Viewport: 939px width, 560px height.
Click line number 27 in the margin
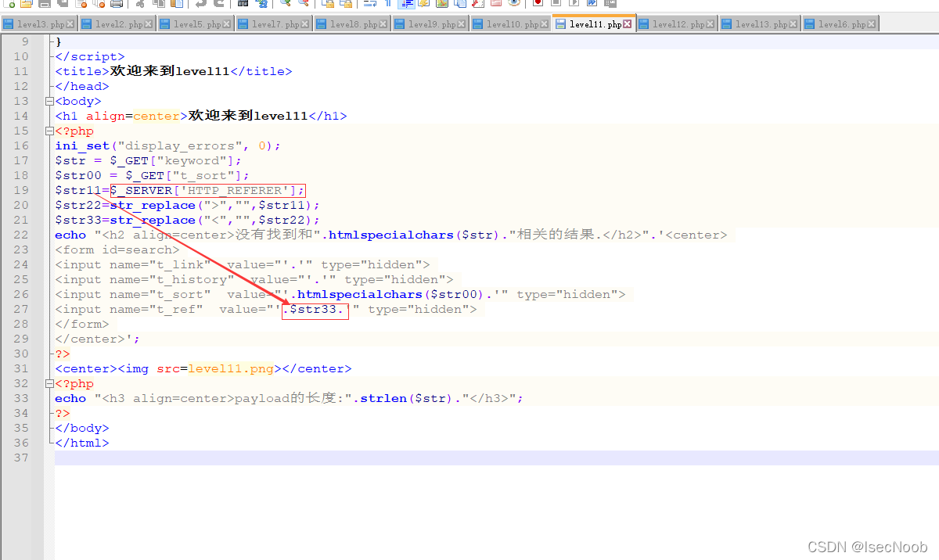[x=21, y=309]
